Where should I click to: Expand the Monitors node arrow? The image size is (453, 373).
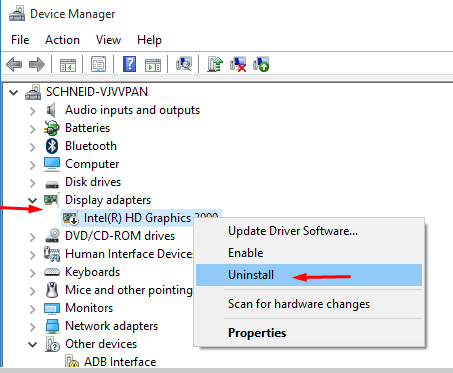tap(32, 309)
